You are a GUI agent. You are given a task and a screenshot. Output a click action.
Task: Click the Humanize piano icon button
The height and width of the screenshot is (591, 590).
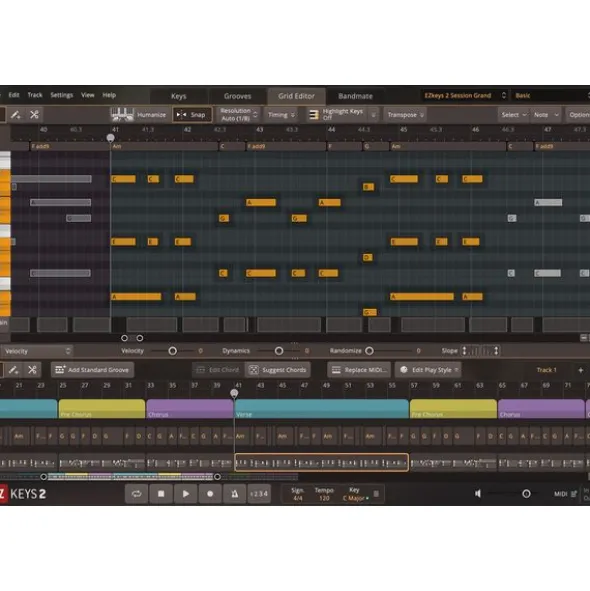(x=122, y=115)
